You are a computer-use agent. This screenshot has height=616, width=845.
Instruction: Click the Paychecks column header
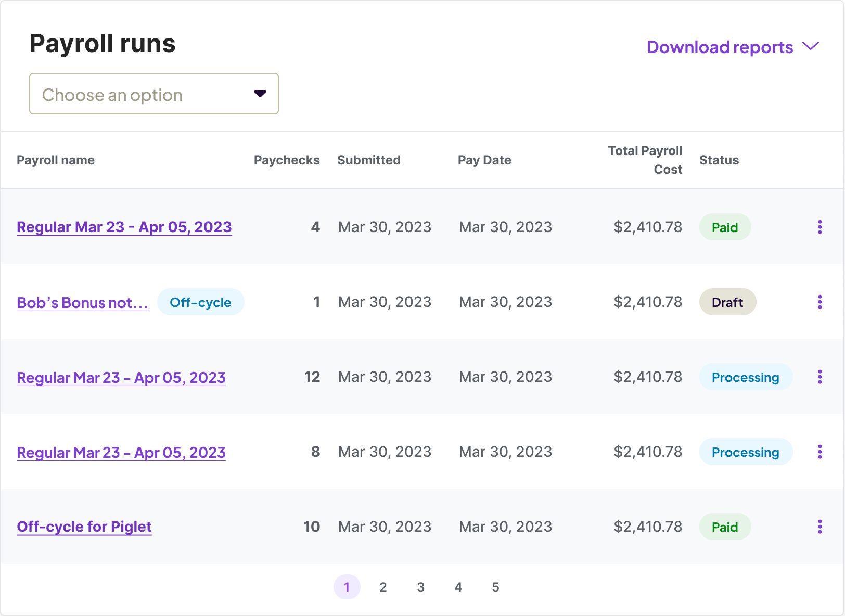[x=287, y=160]
